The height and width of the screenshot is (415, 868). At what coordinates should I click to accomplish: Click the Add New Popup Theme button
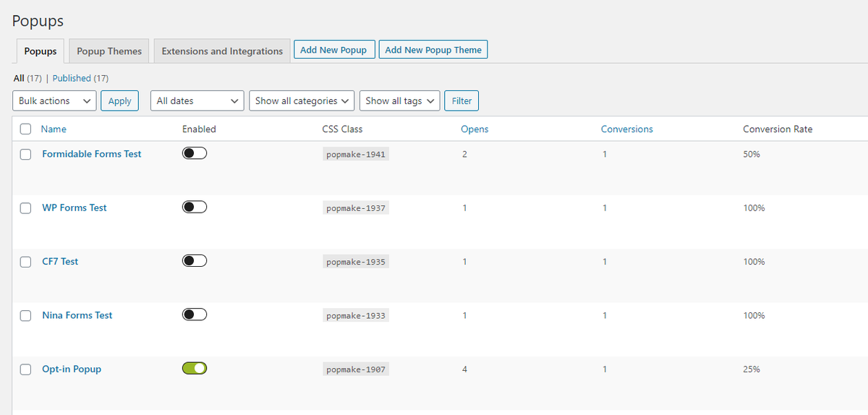tap(433, 50)
